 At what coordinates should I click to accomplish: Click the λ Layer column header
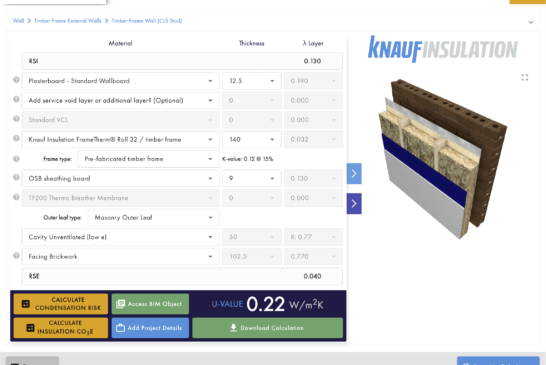click(x=313, y=43)
